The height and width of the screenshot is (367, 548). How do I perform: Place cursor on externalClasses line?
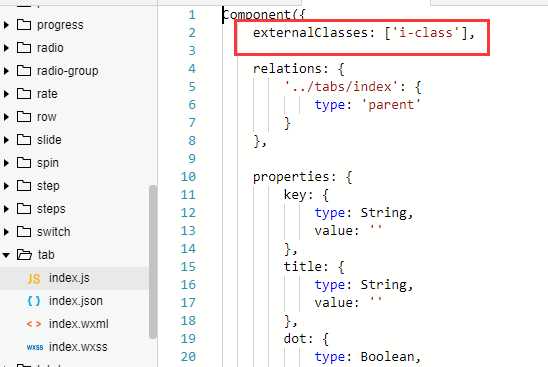[x=363, y=33]
